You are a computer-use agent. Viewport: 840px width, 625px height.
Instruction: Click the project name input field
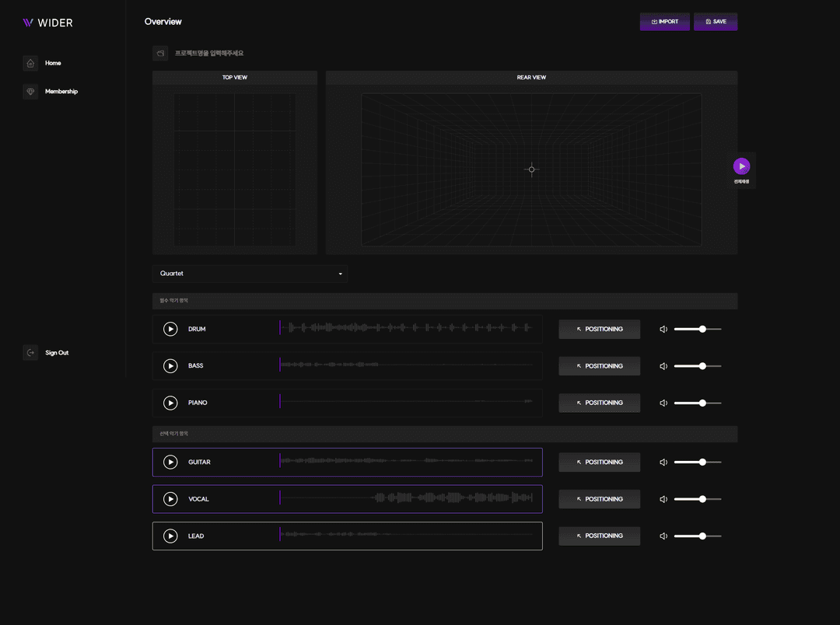(x=233, y=54)
